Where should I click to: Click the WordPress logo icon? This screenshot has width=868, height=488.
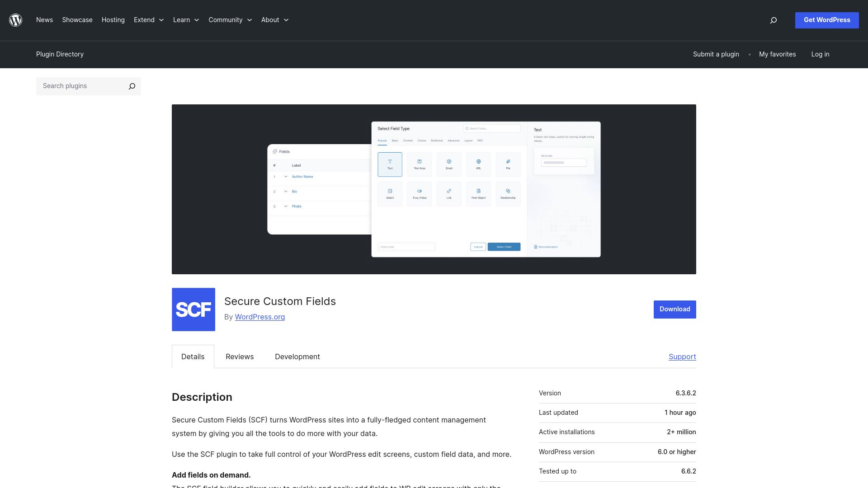point(16,20)
